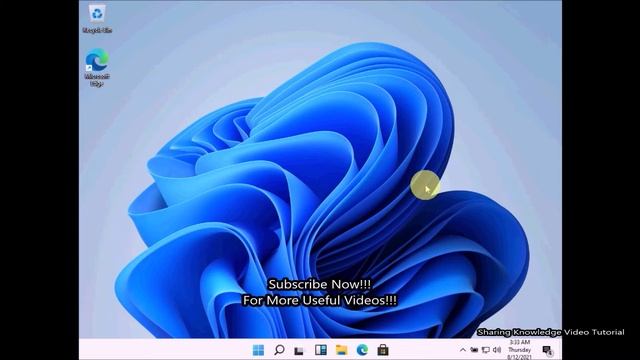This screenshot has height=360, width=640.
Task: Launch File Explorer from the taskbar
Action: tap(341, 350)
